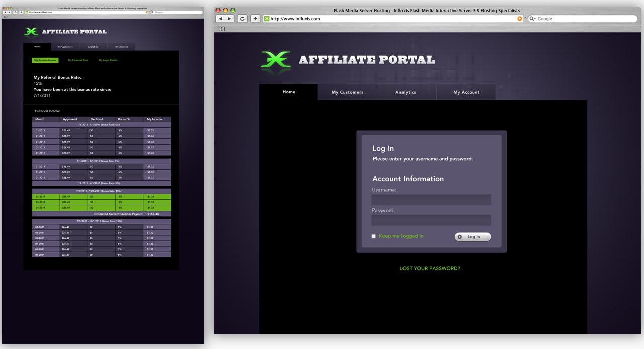Click the small X logo in the left window
644x349 pixels.
click(32, 32)
